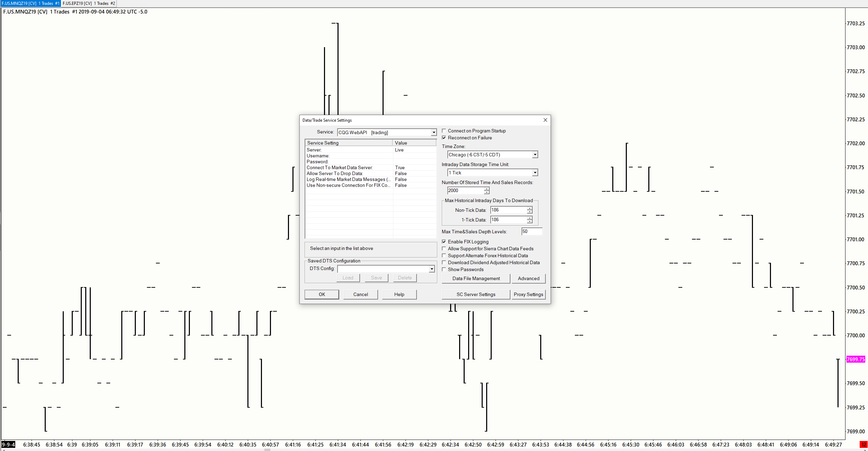Open Data File Management
The width and height of the screenshot is (868, 451).
pyautogui.click(x=476, y=278)
